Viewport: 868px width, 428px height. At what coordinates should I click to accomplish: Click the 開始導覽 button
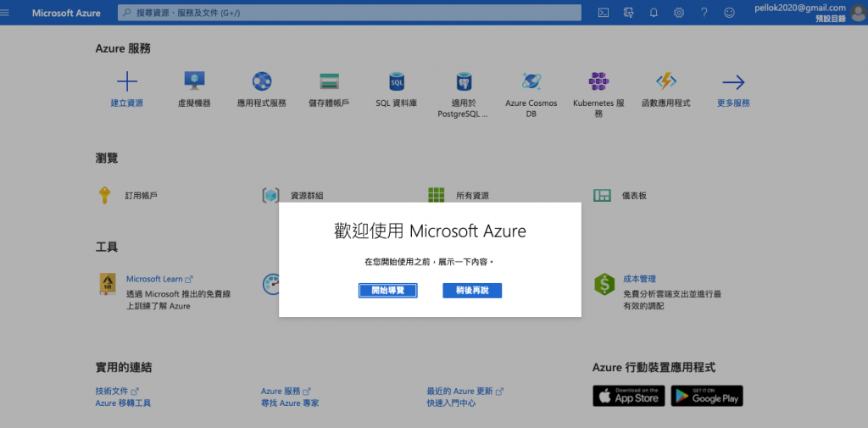click(x=388, y=291)
